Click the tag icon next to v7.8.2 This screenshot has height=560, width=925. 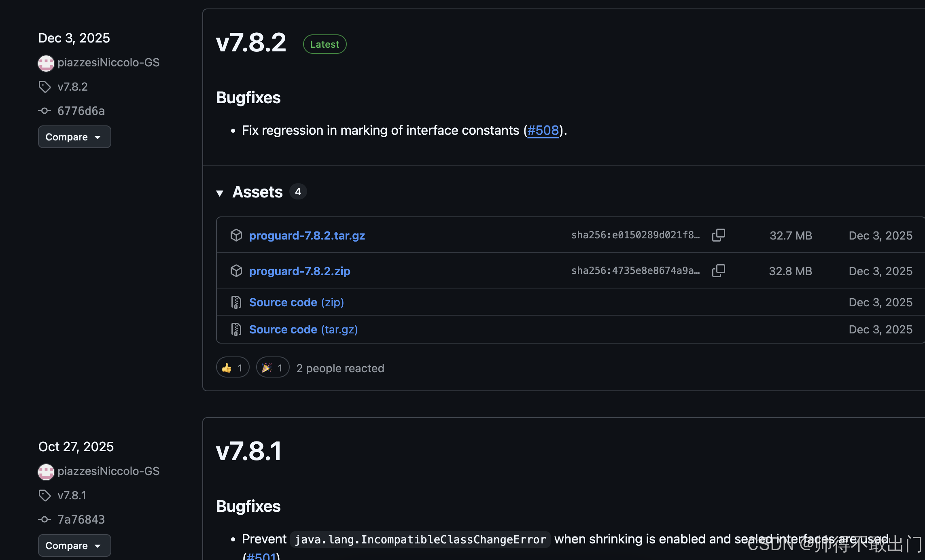coord(45,87)
